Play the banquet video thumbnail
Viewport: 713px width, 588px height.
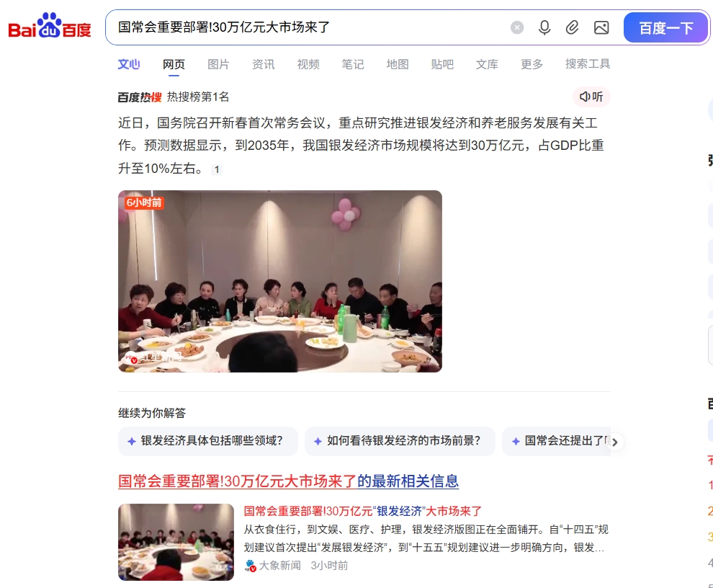coord(280,281)
